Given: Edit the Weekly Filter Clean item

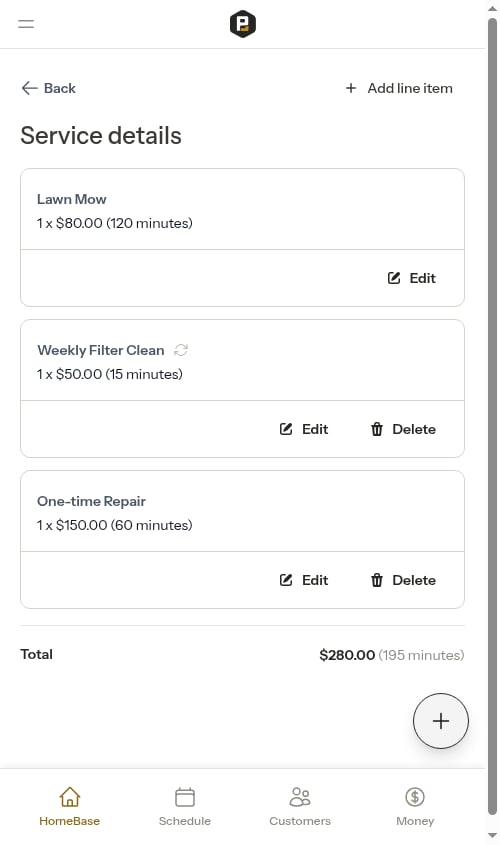Looking at the screenshot, I should click(304, 429).
